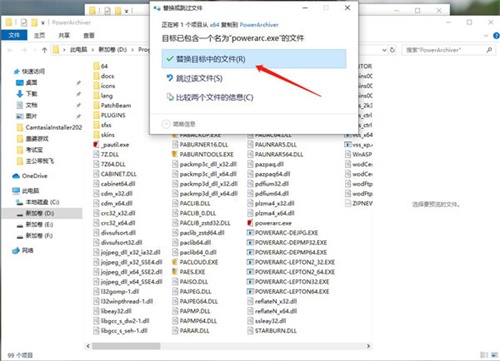
Task: Click horizontal scrollbar right arrow
Action: (x=368, y=346)
